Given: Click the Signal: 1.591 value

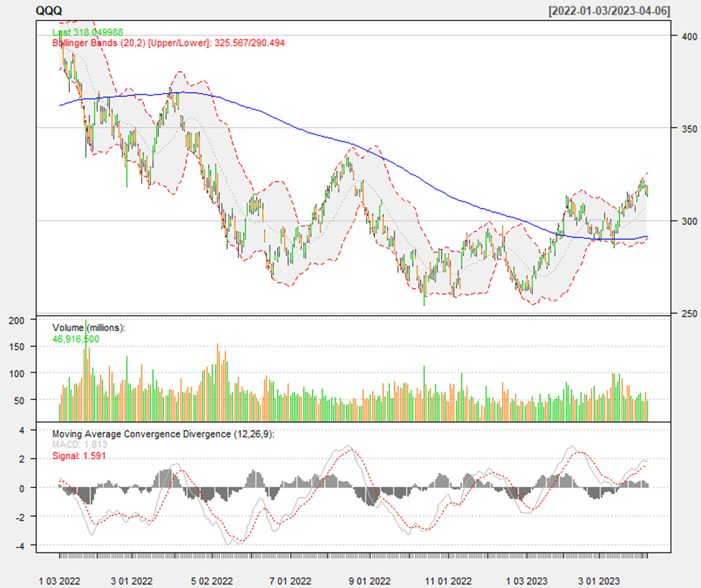Looking at the screenshot, I should [79, 456].
